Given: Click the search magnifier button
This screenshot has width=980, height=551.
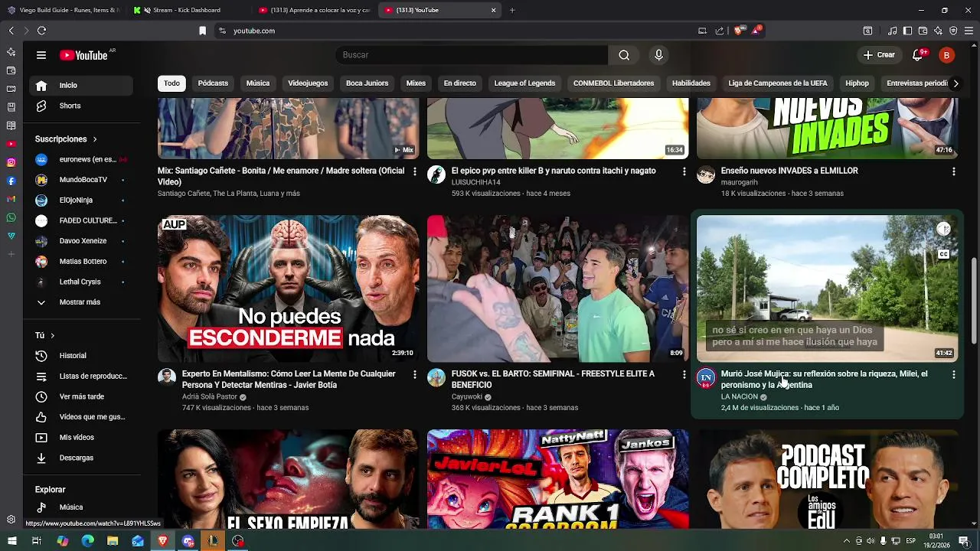Looking at the screenshot, I should (624, 55).
